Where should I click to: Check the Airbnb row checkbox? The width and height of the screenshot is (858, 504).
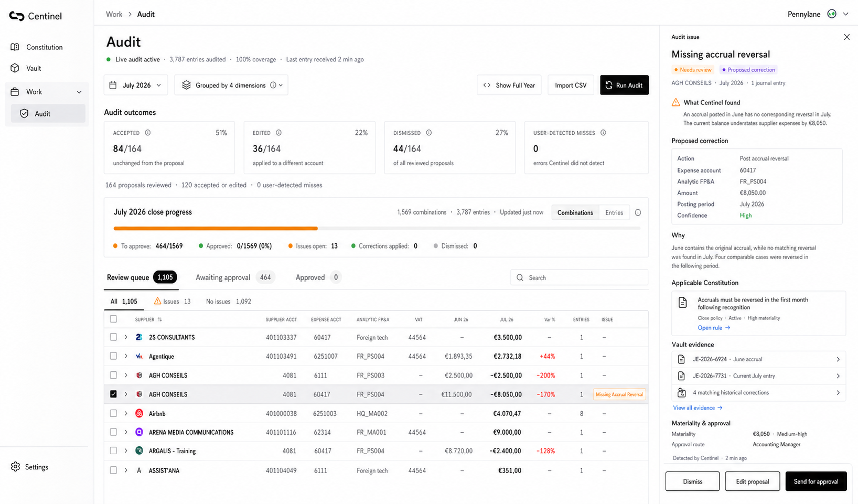(x=113, y=413)
